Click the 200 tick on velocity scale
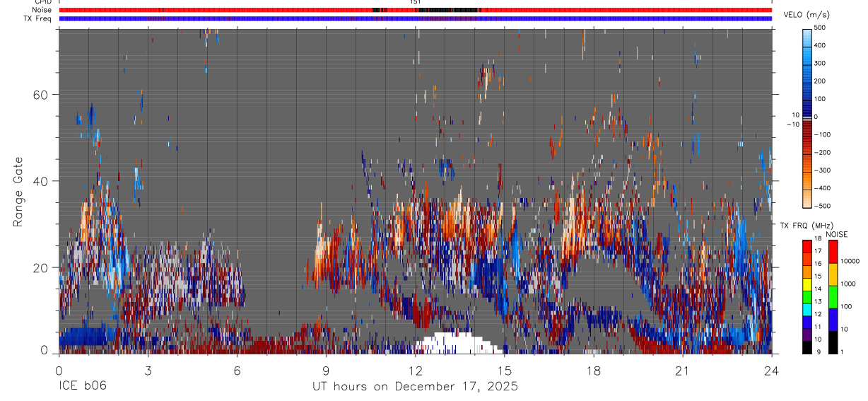Image resolution: width=868 pixels, height=401 pixels. pos(821,81)
